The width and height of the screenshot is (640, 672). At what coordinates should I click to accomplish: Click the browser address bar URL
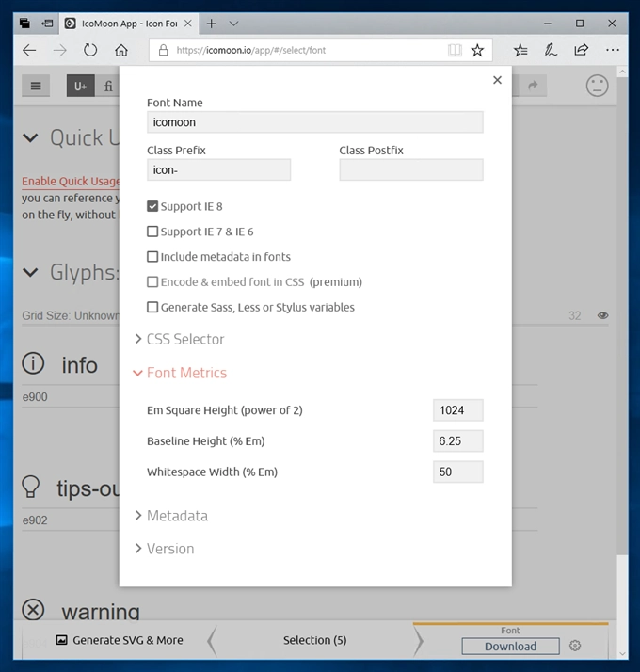click(250, 50)
